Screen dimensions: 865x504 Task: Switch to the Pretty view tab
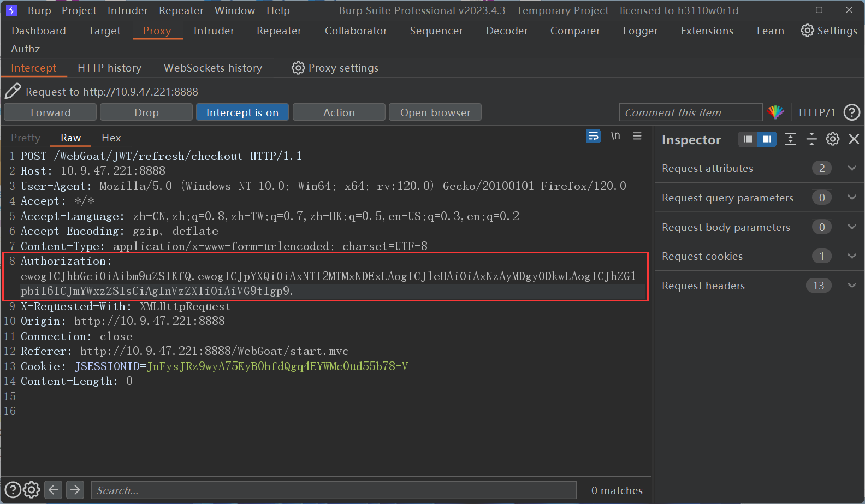(x=26, y=138)
